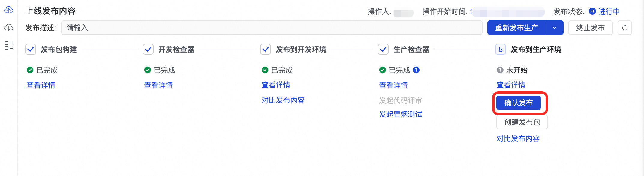Click the cloud download icon in sidebar
Screen dimensions: 644x176
(9, 27)
